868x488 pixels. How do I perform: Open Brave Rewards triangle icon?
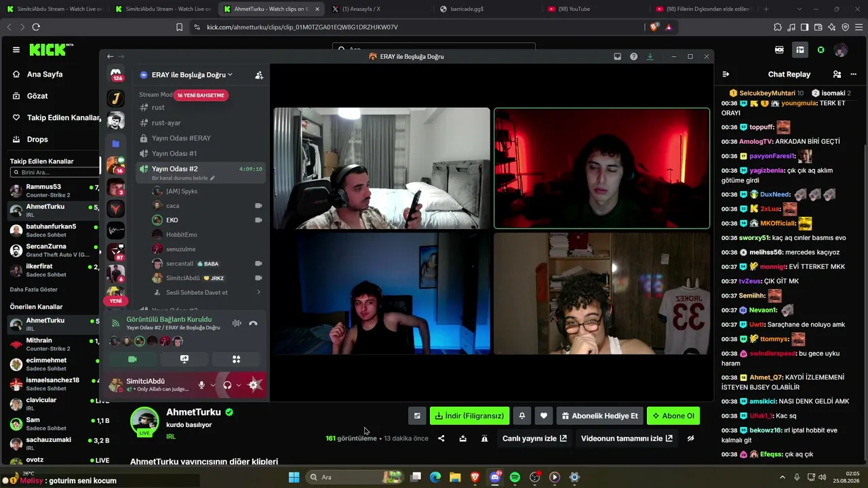click(x=669, y=27)
